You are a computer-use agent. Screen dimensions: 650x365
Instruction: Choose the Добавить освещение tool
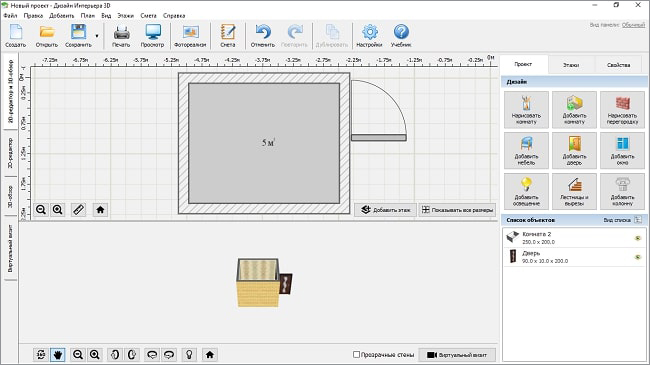point(526,191)
